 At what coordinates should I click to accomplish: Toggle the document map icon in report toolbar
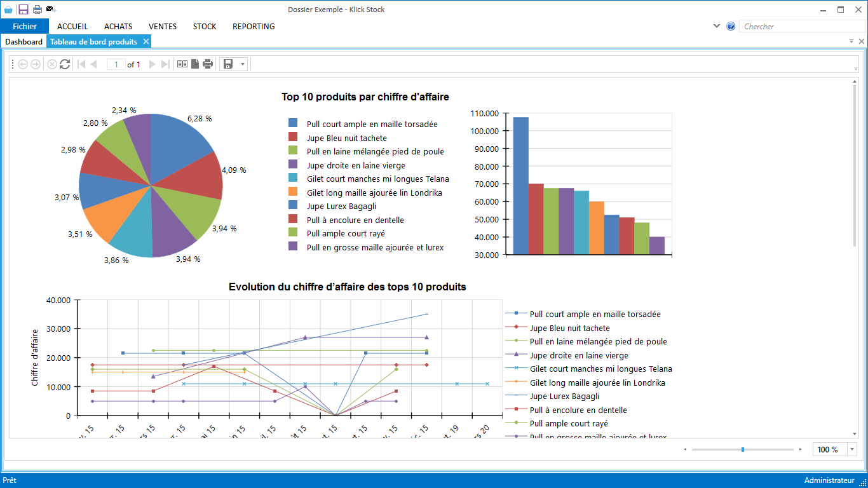[x=182, y=64]
